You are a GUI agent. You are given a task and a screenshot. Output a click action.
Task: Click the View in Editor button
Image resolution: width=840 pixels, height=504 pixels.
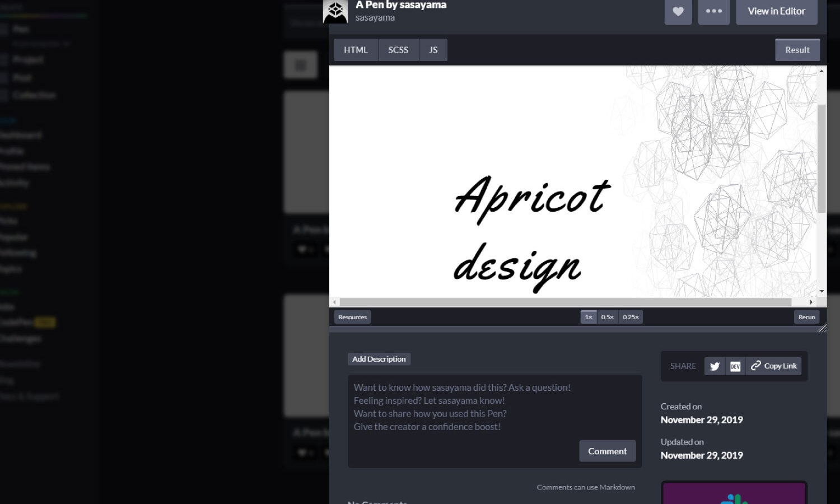click(776, 11)
